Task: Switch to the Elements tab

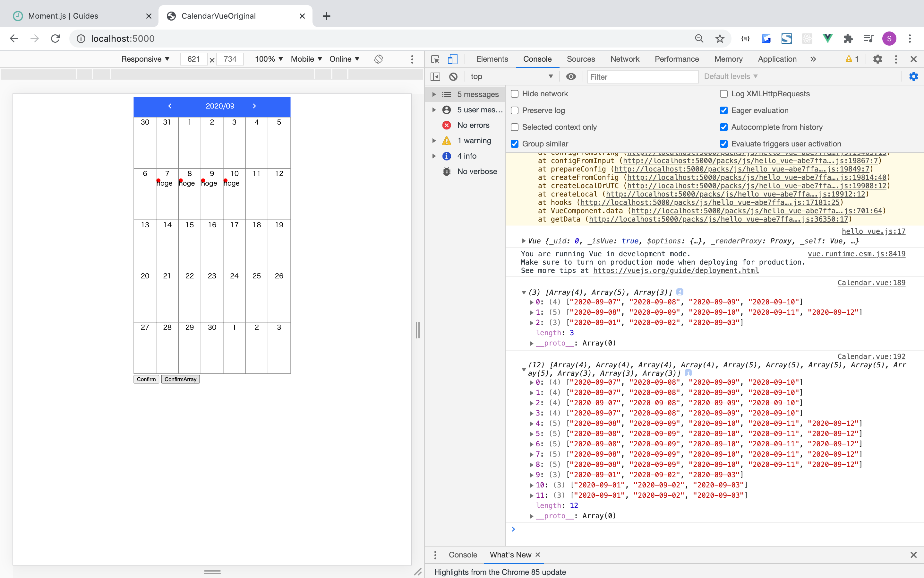Action: pos(492,59)
